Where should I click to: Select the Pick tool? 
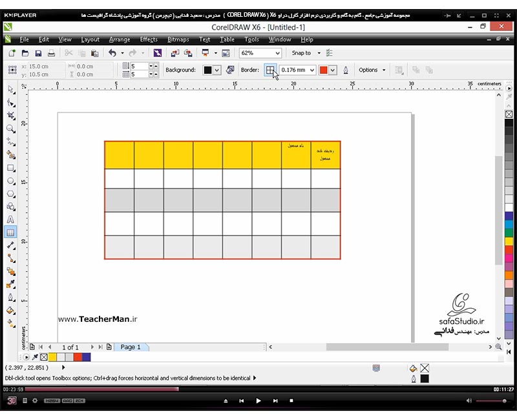click(11, 90)
